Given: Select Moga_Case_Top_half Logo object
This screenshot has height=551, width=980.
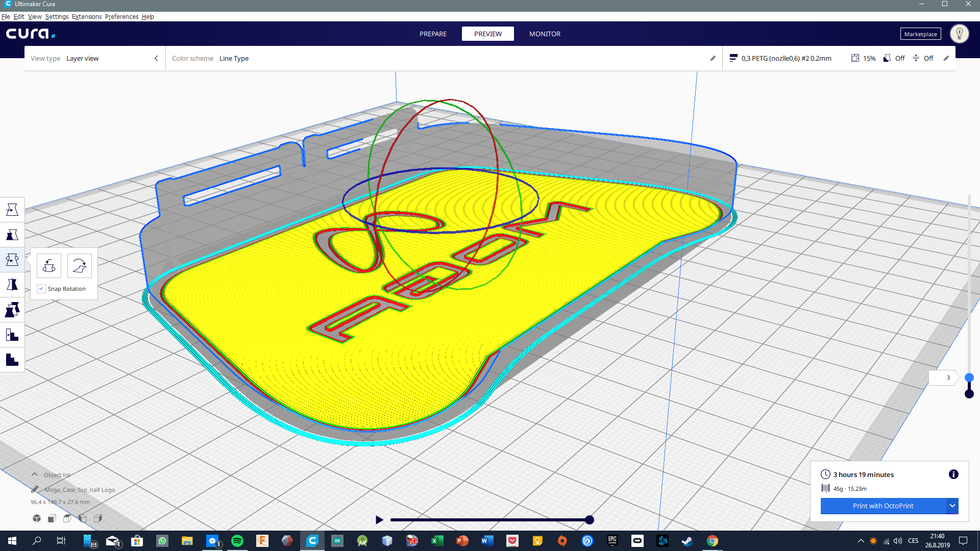Looking at the screenshot, I should tap(80, 490).
